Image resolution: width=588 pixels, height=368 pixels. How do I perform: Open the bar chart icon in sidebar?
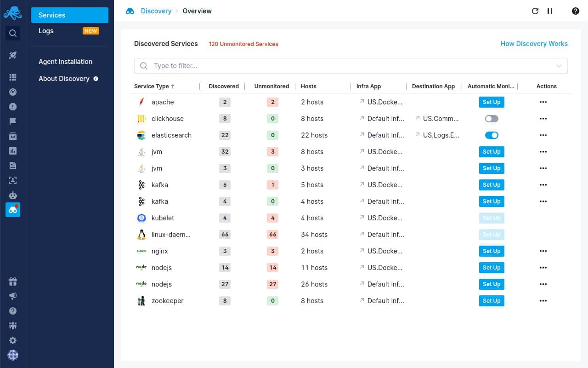point(13,151)
